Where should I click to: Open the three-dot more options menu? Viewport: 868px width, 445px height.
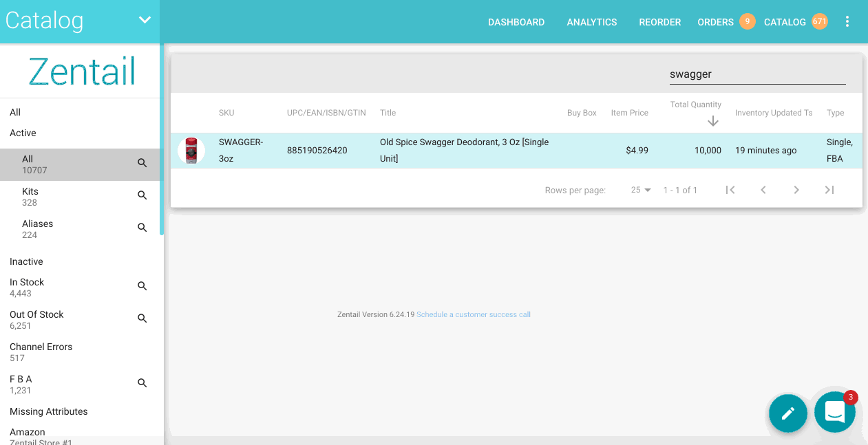(x=847, y=22)
